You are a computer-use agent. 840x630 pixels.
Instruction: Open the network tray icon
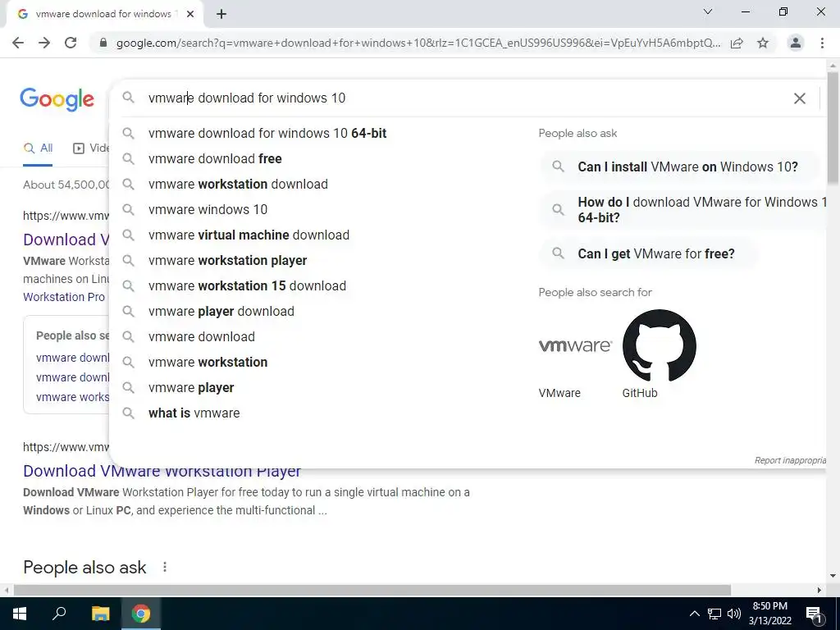click(714, 614)
